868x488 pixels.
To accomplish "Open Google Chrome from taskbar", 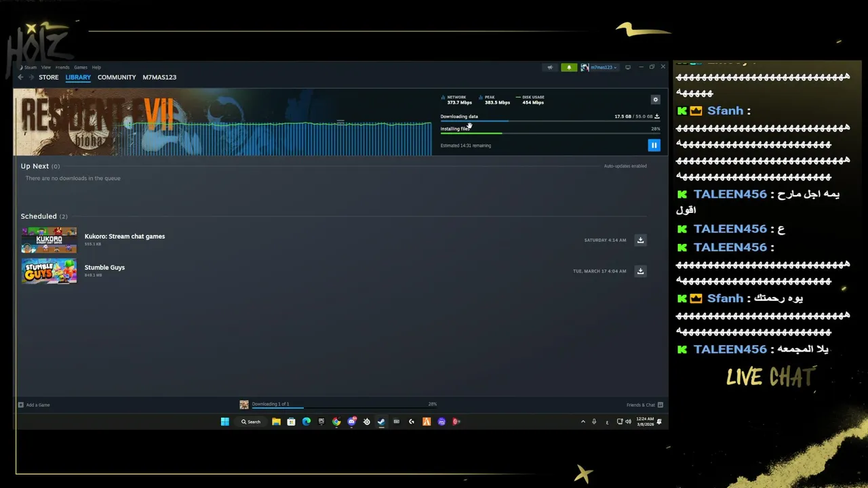I will coord(336,422).
